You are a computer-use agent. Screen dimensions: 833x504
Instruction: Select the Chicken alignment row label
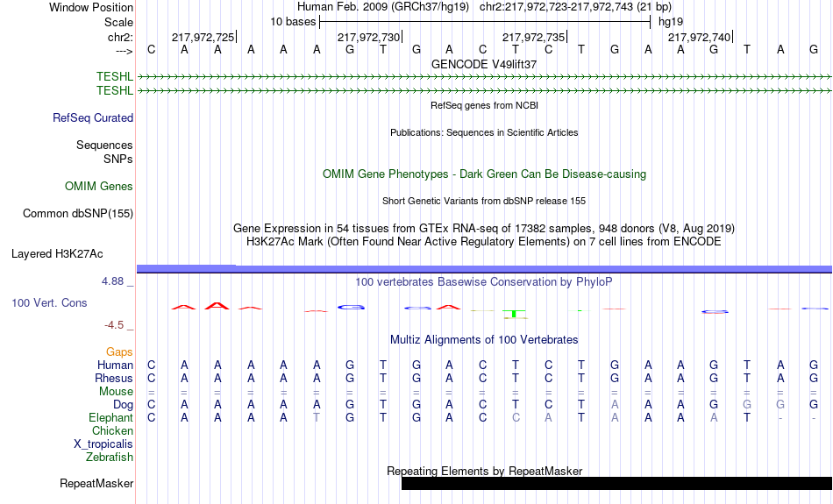pos(112,430)
